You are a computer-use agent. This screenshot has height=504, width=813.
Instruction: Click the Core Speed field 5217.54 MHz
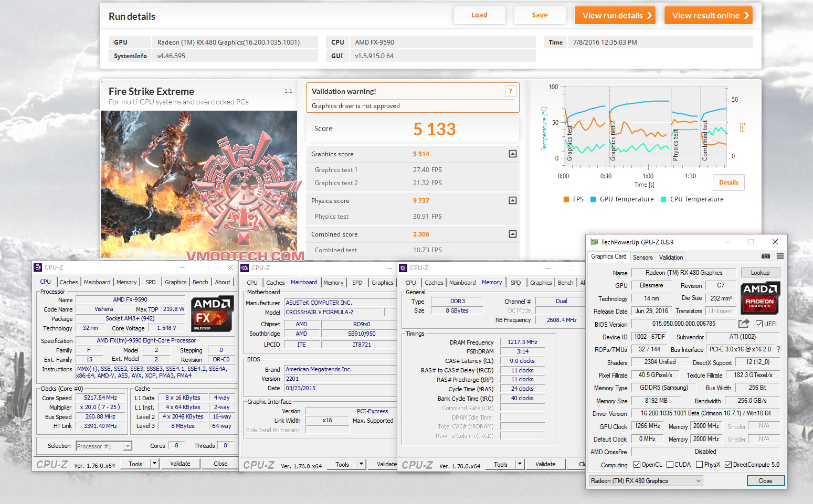click(100, 398)
